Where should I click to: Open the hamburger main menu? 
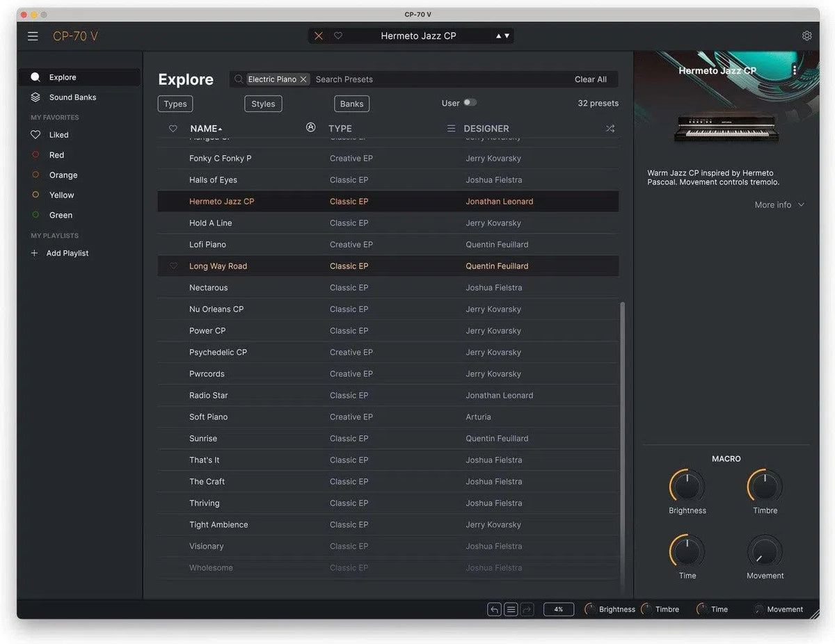click(33, 36)
